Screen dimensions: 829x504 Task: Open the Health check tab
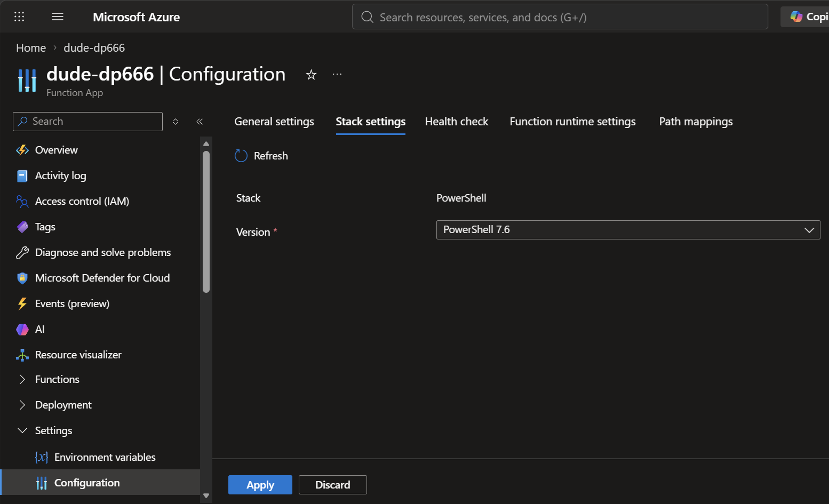click(x=457, y=122)
